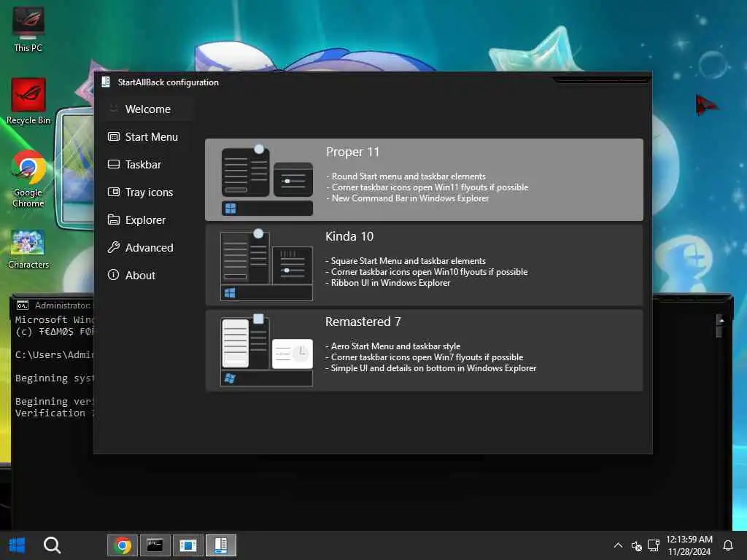The height and width of the screenshot is (560, 747).
Task: Open the Windows Start button
Action: pos(17,545)
